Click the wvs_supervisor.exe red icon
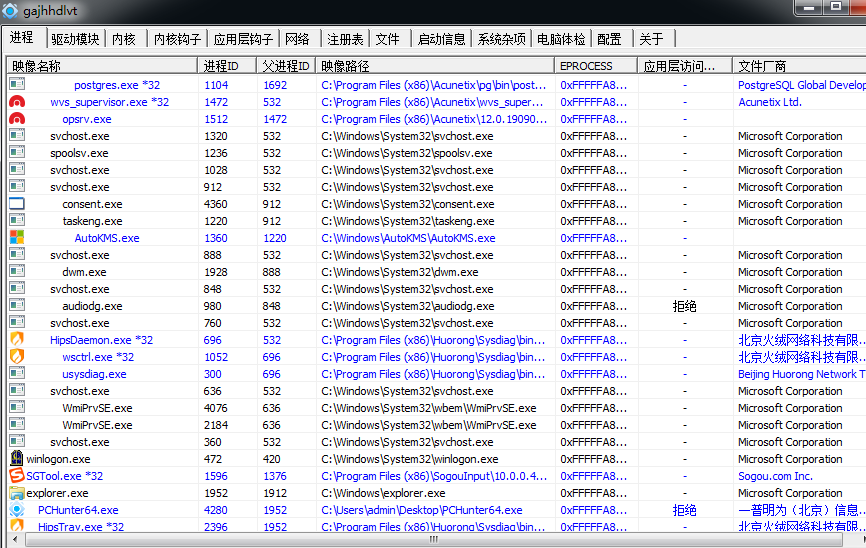866x548 pixels. point(17,102)
